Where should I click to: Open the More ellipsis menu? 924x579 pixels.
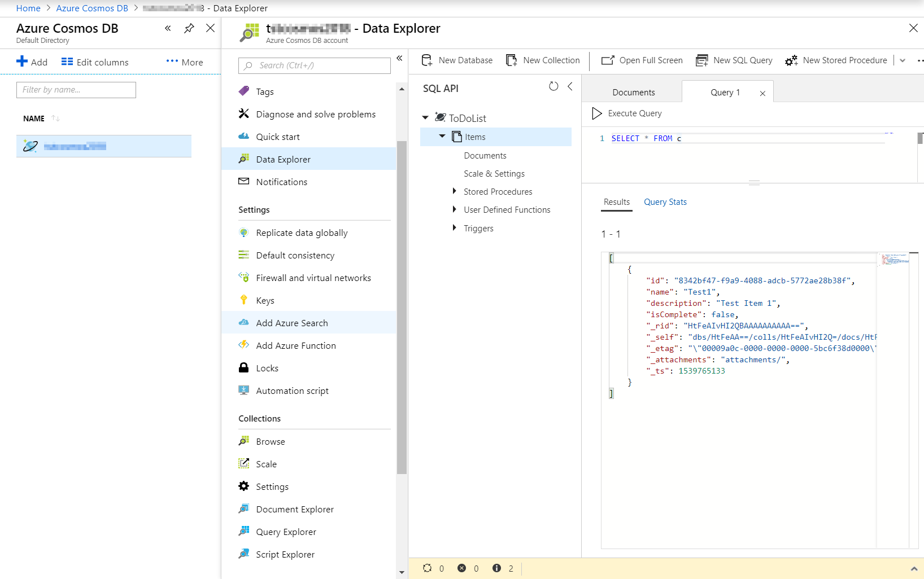coord(185,62)
